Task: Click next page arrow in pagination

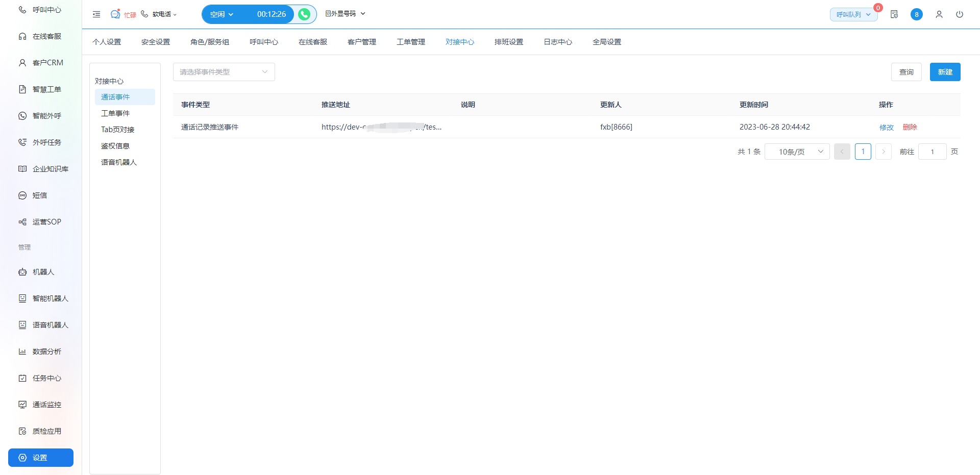Action: click(884, 152)
